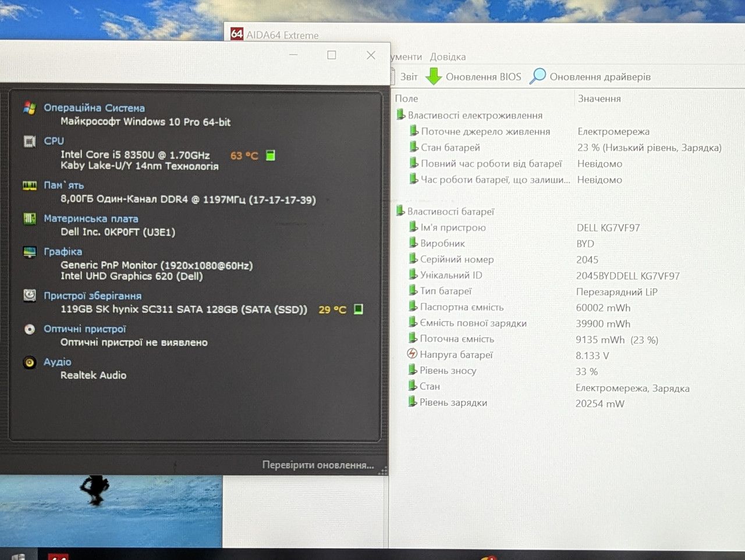Click the monitor icon beside Графіка

29,252
